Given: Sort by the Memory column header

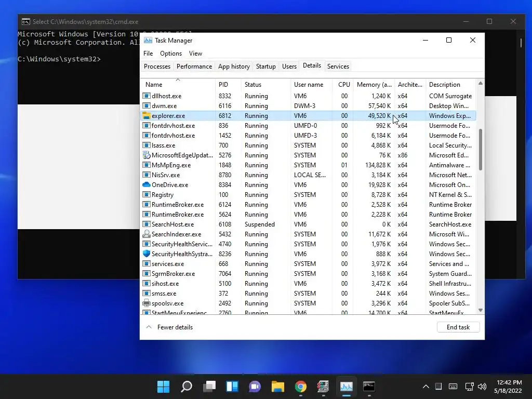Looking at the screenshot, I should tap(374, 85).
